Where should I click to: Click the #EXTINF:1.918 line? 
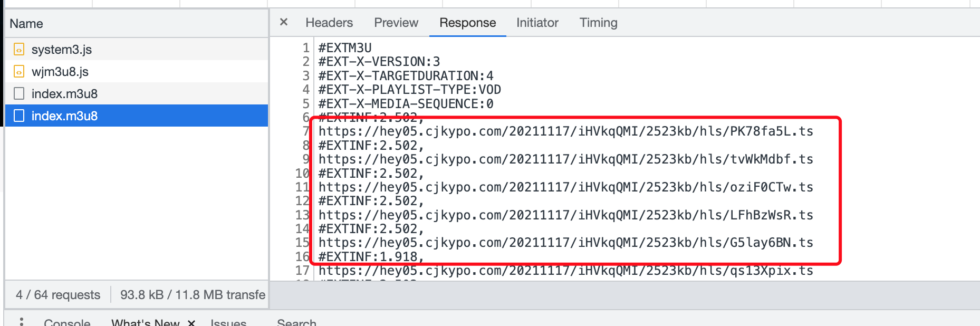click(x=371, y=257)
